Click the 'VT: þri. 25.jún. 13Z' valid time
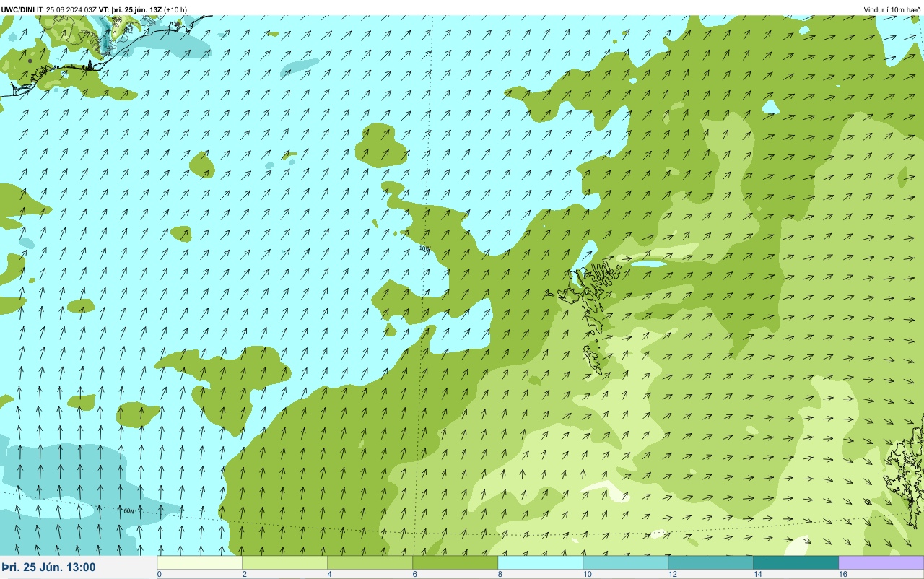Viewport: 924px width, 579px height. (130, 9)
